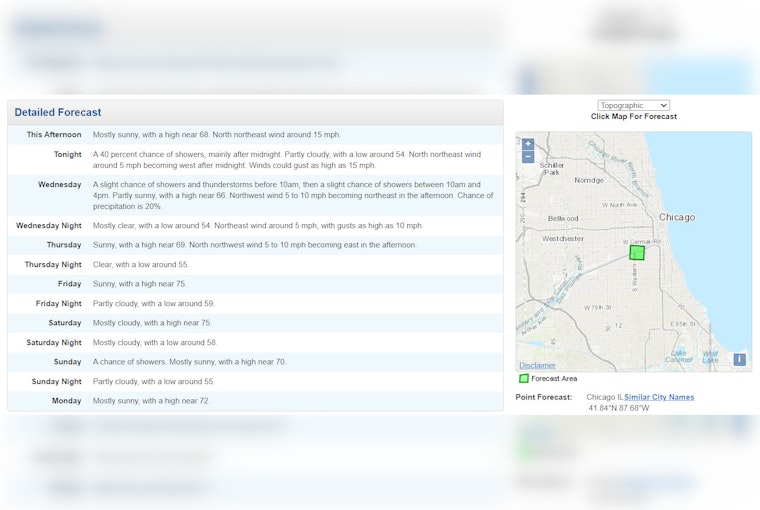Click the Lake Calumet label on the map
The width and height of the screenshot is (760, 510).
coord(678,356)
